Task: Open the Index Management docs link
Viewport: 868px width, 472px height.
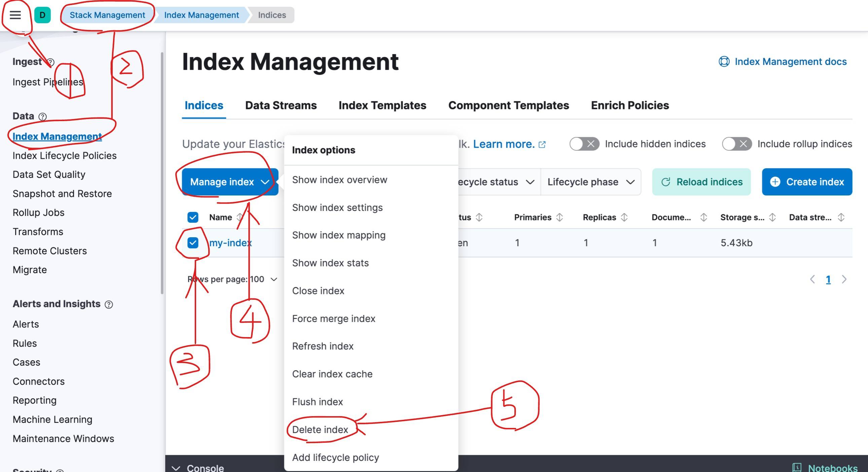Action: coord(783,62)
